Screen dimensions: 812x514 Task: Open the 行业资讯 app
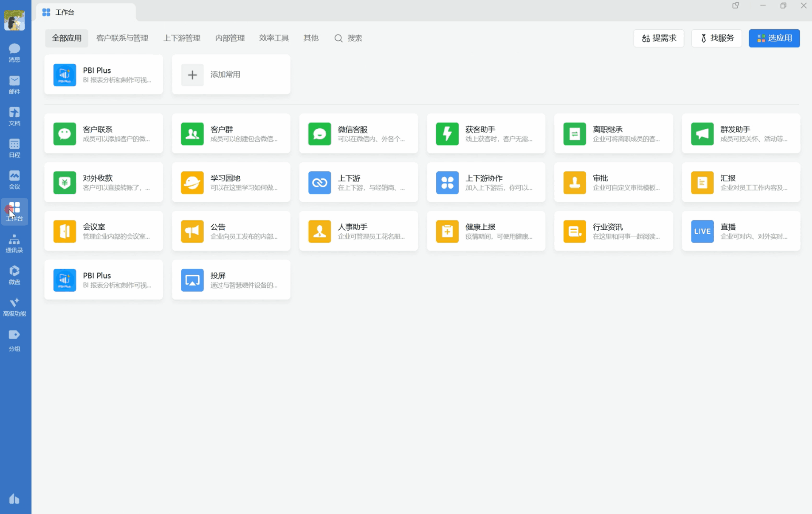coord(614,231)
